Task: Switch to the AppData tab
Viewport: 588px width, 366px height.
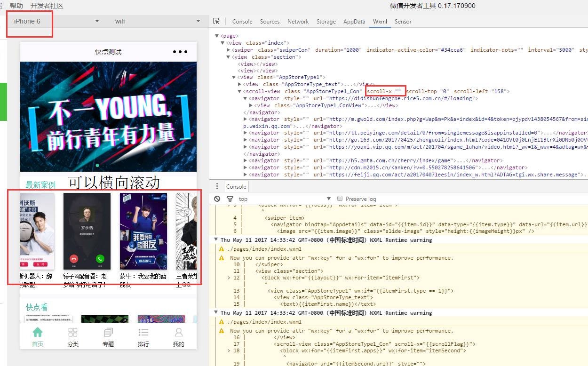Action: pyautogui.click(x=354, y=21)
